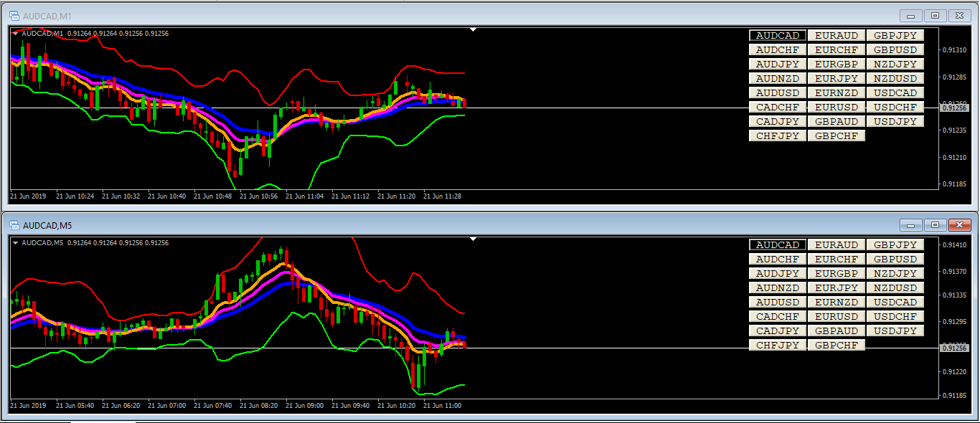
Task: Click the chart shift marker atop the M1 chart
Action: pyautogui.click(x=473, y=29)
